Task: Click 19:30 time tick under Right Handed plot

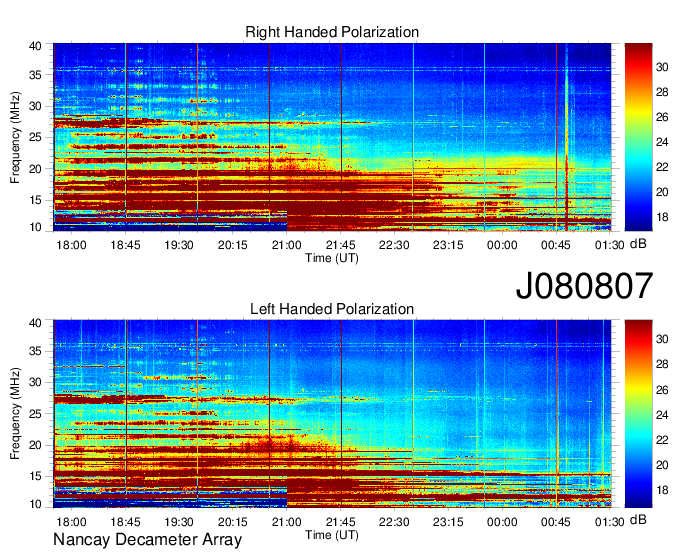Action: tap(179, 245)
